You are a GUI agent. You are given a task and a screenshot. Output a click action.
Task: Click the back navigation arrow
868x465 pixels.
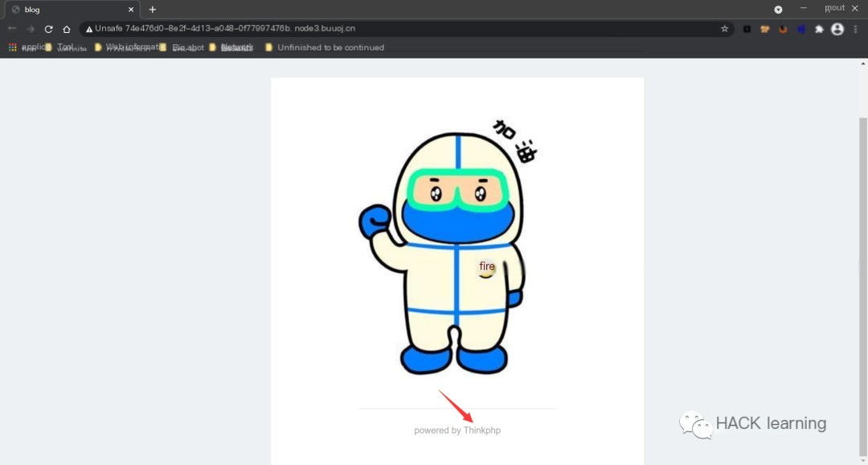[11, 29]
